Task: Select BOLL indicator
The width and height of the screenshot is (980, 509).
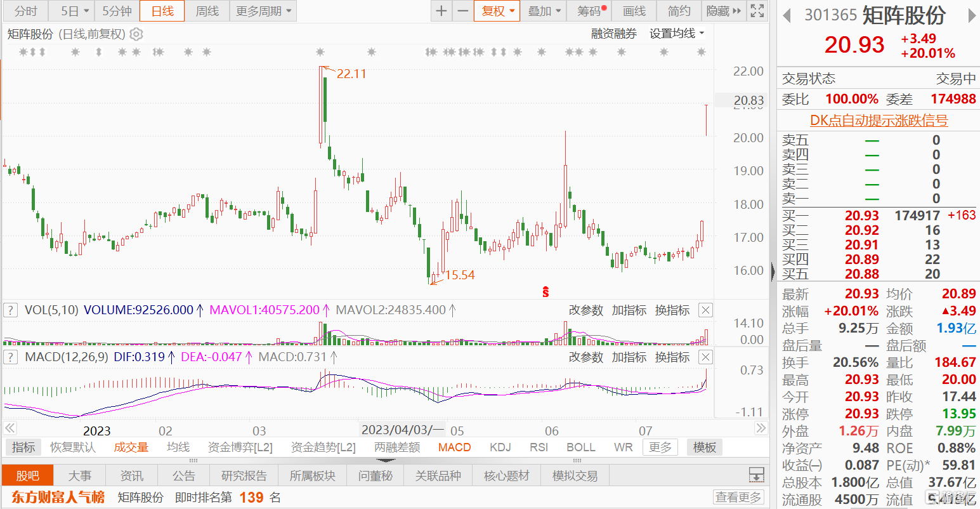Action: point(581,447)
